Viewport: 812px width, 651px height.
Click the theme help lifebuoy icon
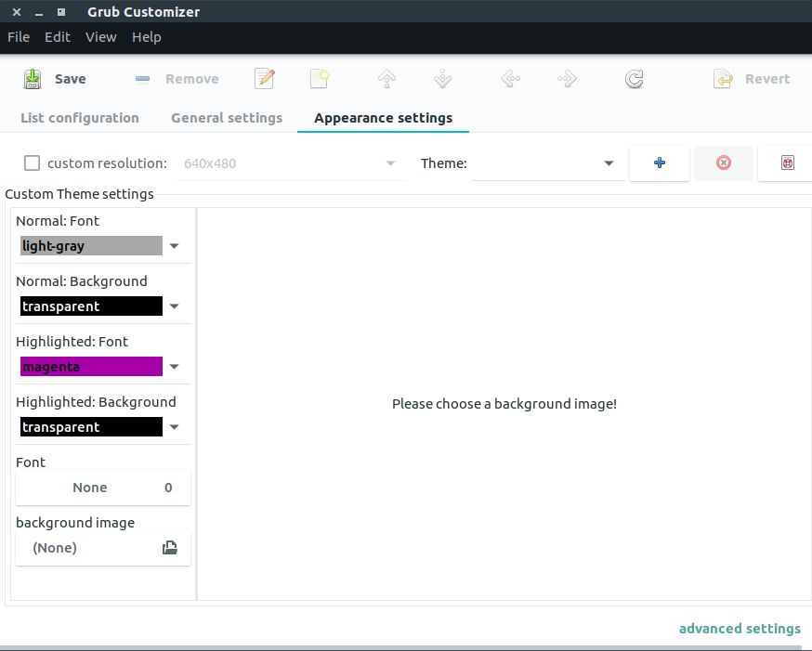[x=787, y=163]
